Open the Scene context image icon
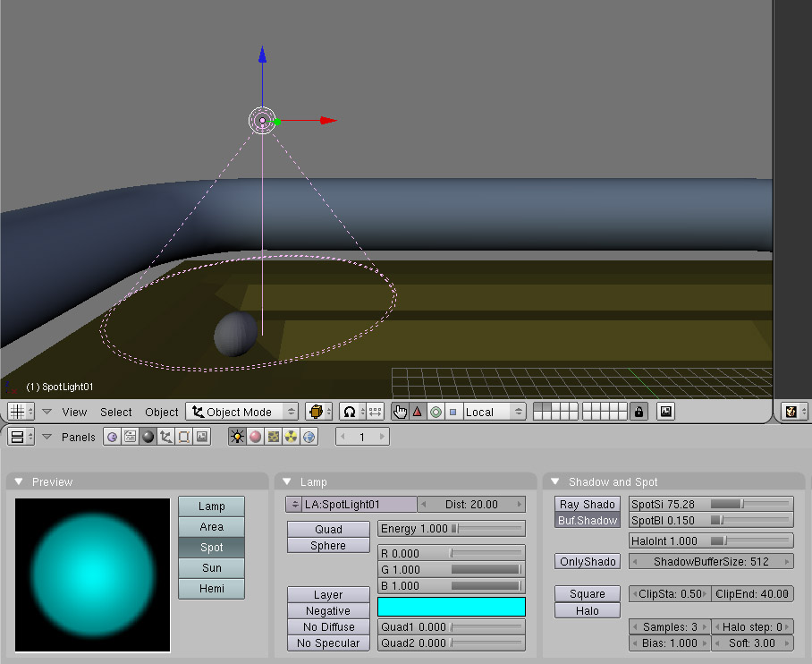Image resolution: width=812 pixels, height=664 pixels. click(202, 437)
